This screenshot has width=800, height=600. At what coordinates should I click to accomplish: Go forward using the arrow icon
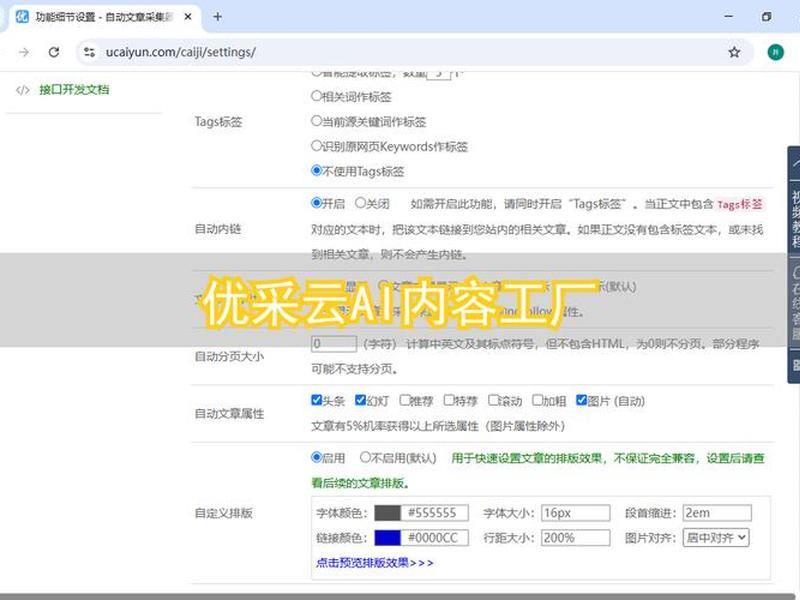(24, 52)
